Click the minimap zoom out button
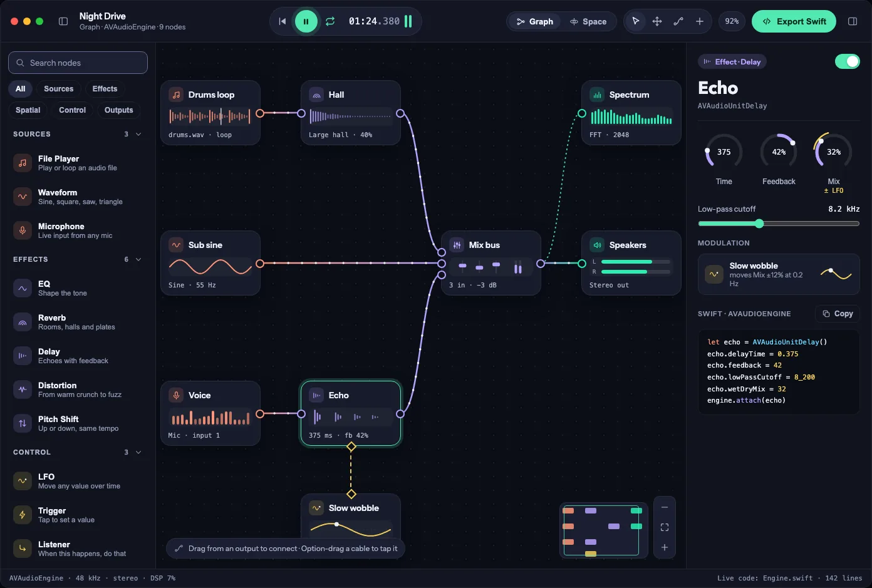This screenshot has width=872, height=588. 665,507
